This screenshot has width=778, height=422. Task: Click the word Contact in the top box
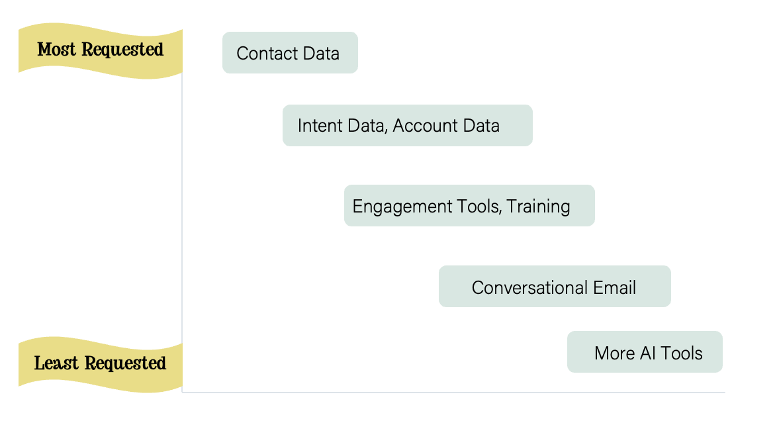point(267,54)
